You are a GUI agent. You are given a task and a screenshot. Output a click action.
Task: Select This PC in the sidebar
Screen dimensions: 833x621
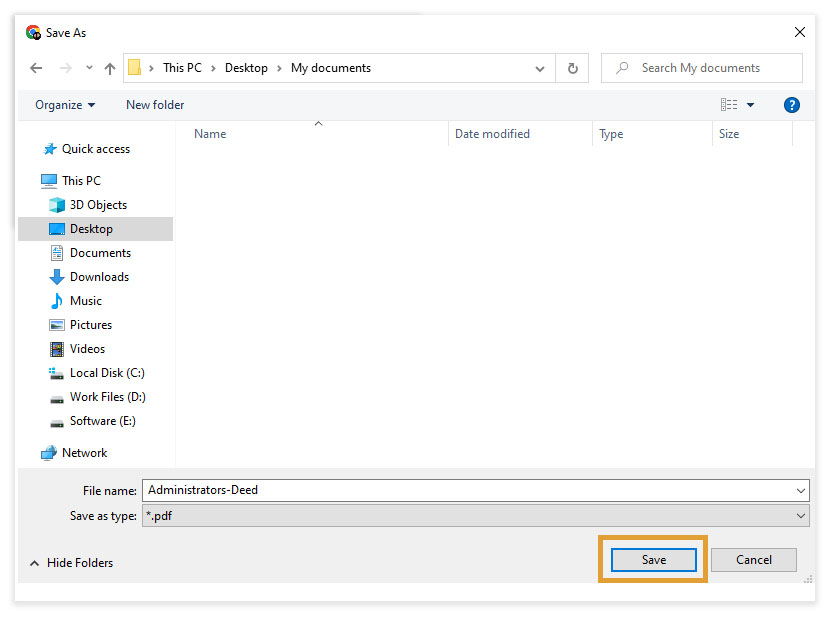click(x=81, y=181)
